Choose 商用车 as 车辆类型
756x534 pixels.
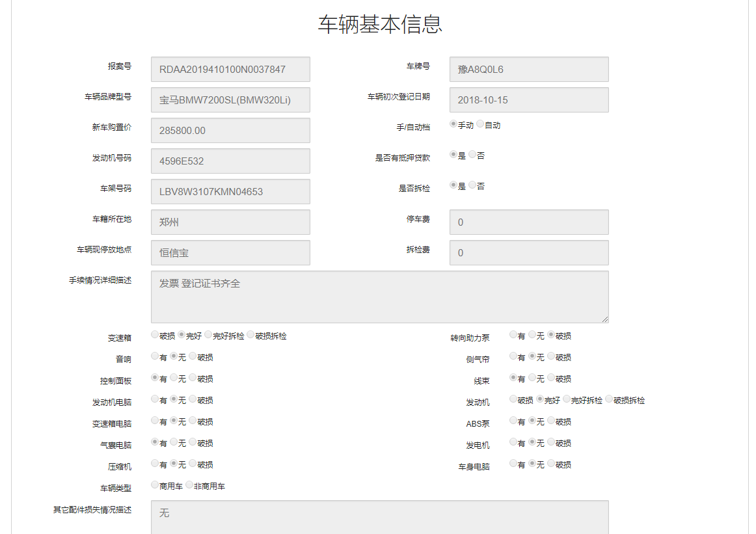click(155, 485)
